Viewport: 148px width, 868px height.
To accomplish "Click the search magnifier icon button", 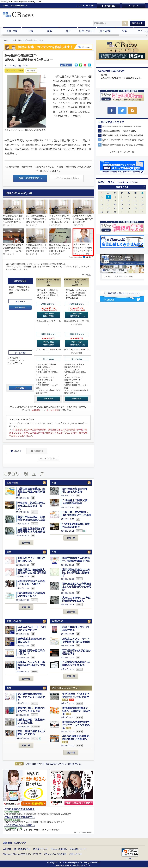I will point(125,23).
